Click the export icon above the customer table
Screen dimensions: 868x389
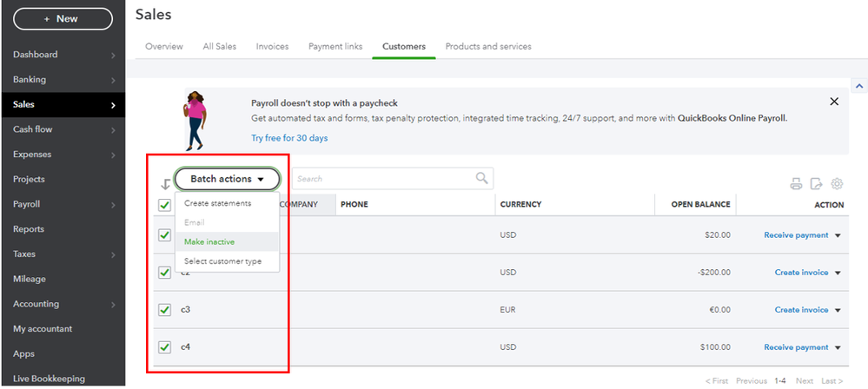click(816, 184)
